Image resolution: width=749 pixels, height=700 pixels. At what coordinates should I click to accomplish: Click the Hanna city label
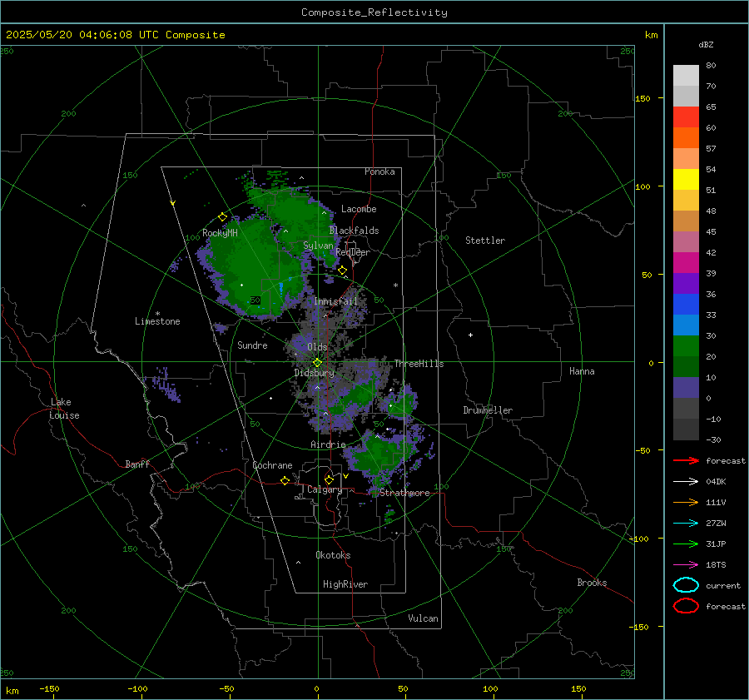(x=582, y=371)
